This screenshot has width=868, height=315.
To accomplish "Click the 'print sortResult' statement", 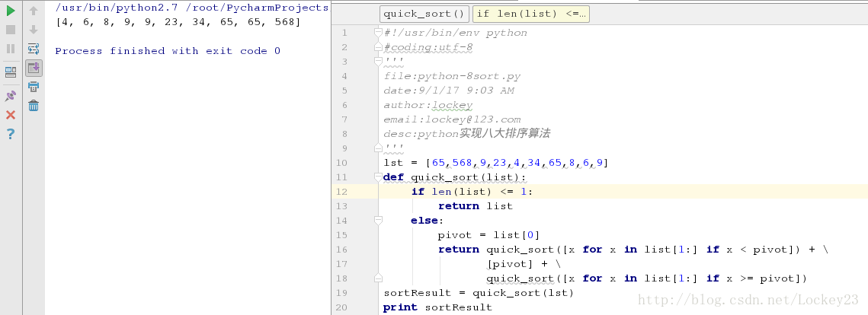I will point(437,307).
